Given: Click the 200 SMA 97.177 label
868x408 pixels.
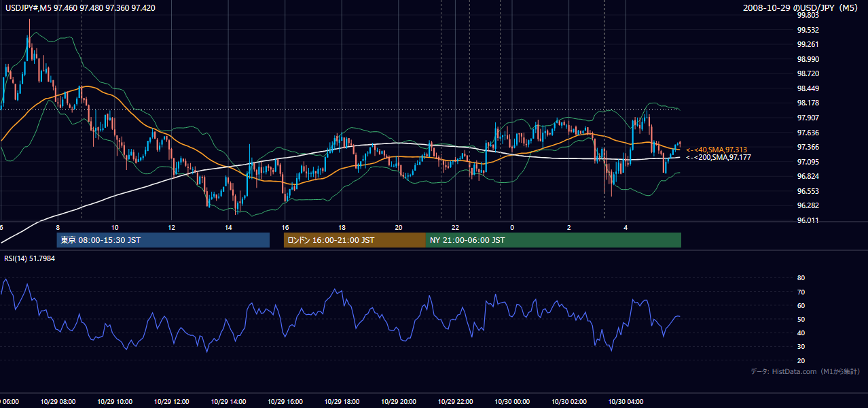Looking at the screenshot, I should point(719,157).
